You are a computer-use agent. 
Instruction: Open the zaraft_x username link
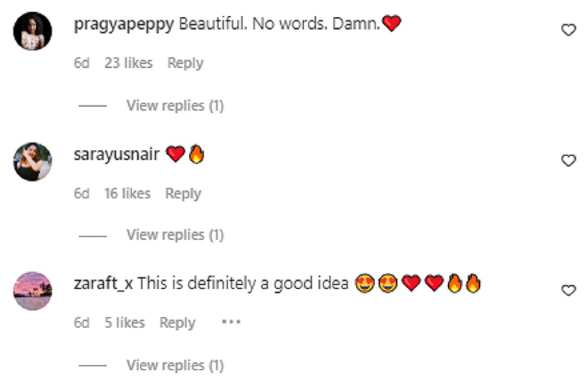click(104, 283)
